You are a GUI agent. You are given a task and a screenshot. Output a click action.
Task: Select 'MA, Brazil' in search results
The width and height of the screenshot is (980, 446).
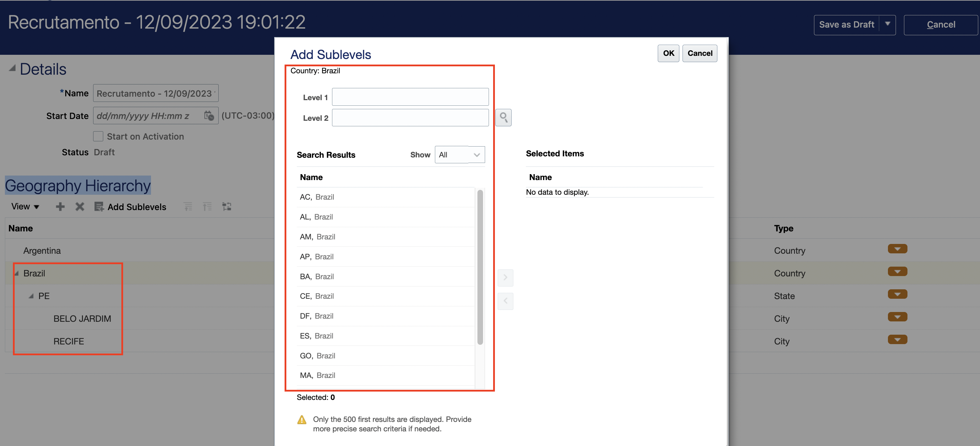tap(385, 376)
